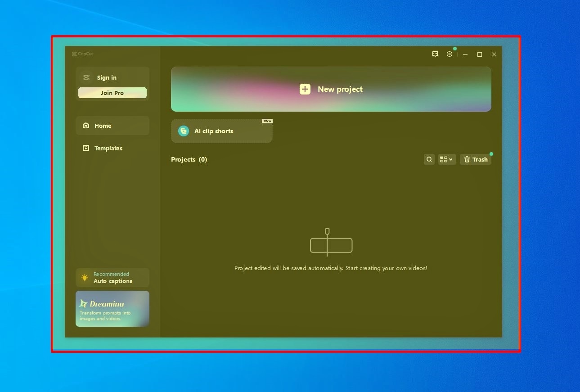Click the CapCut logo next to Sign in
This screenshot has width=580, height=392.
coord(87,77)
